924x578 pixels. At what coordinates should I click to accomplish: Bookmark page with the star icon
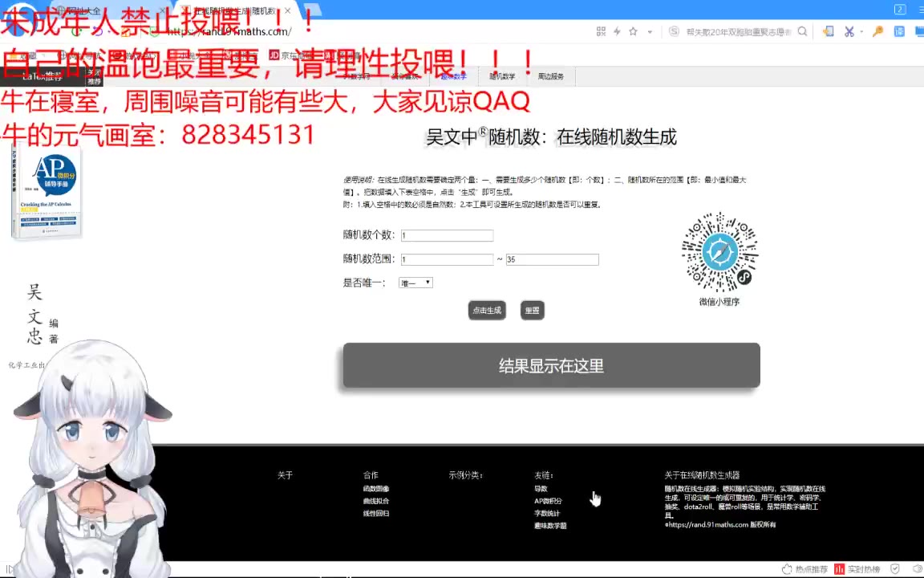tap(633, 31)
